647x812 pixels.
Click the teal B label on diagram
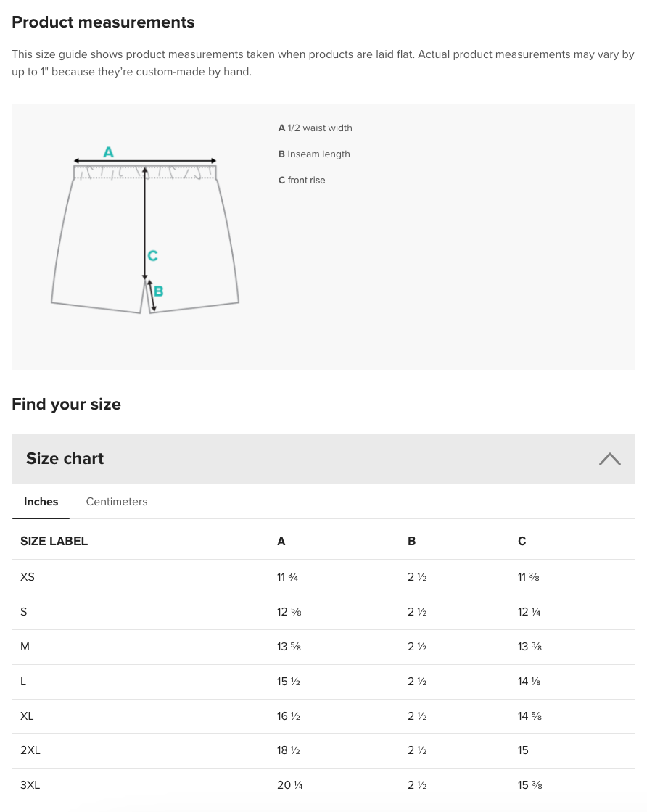pos(158,291)
